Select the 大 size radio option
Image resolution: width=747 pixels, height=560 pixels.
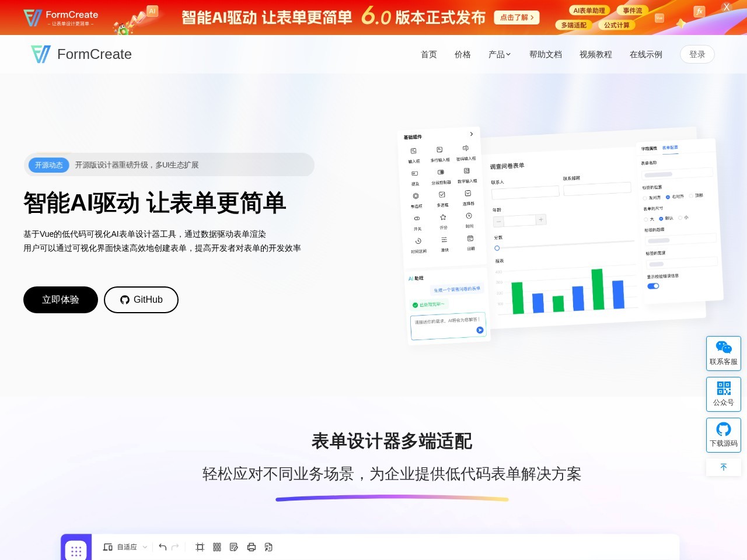(650, 220)
